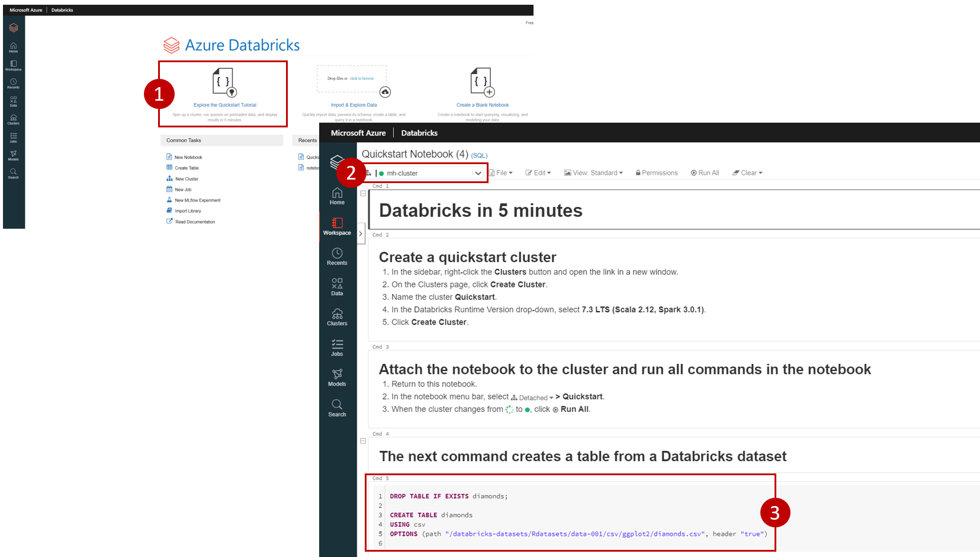Click the cloud upload icon for Import data
The width and height of the screenshot is (980, 557).
click(x=385, y=92)
